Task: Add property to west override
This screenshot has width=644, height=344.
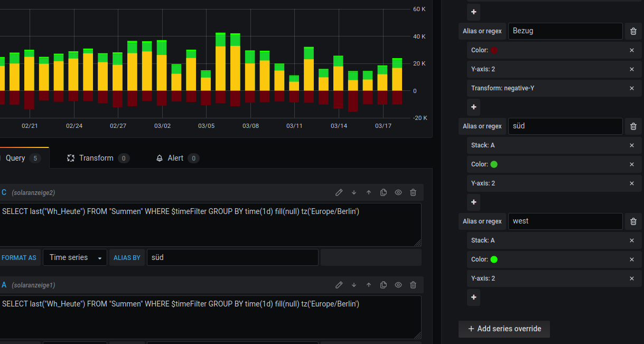Action: tap(473, 297)
